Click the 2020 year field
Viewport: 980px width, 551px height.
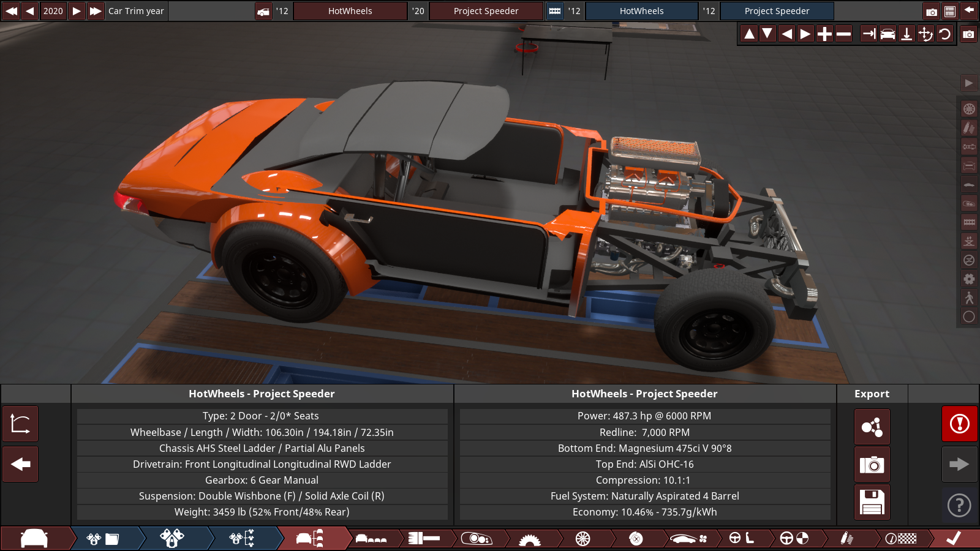coord(53,11)
